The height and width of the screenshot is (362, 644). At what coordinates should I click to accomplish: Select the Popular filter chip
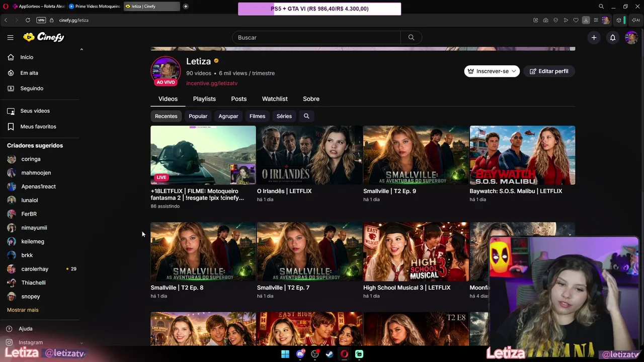(198, 116)
